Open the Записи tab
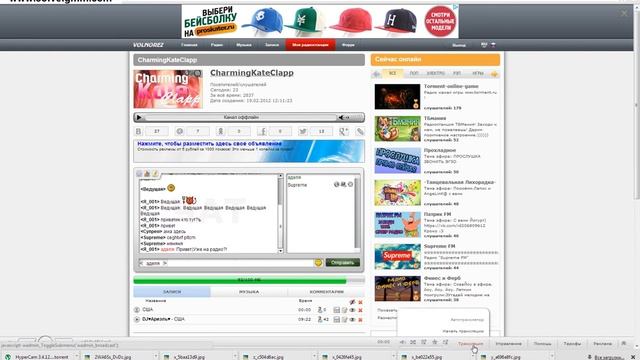 [172, 292]
